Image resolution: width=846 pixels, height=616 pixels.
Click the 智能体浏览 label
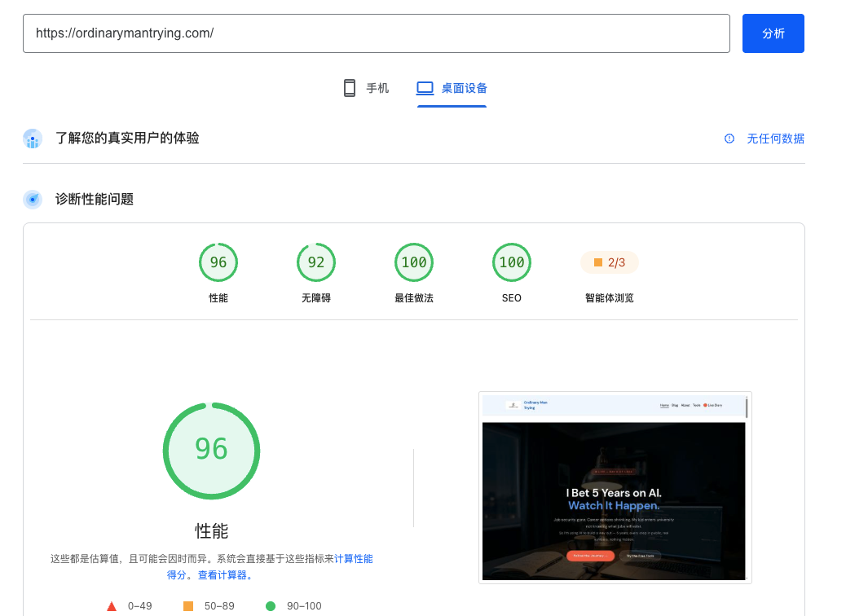(610, 297)
